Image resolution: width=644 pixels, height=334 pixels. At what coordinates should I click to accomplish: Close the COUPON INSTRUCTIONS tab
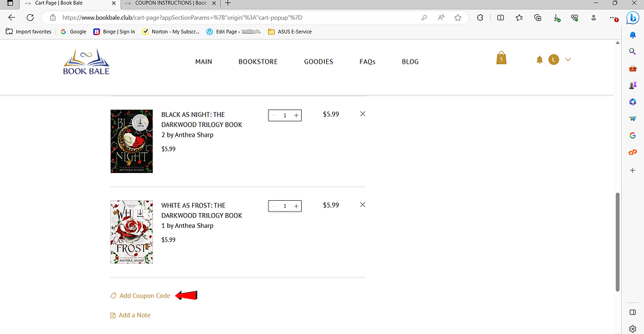214,3
